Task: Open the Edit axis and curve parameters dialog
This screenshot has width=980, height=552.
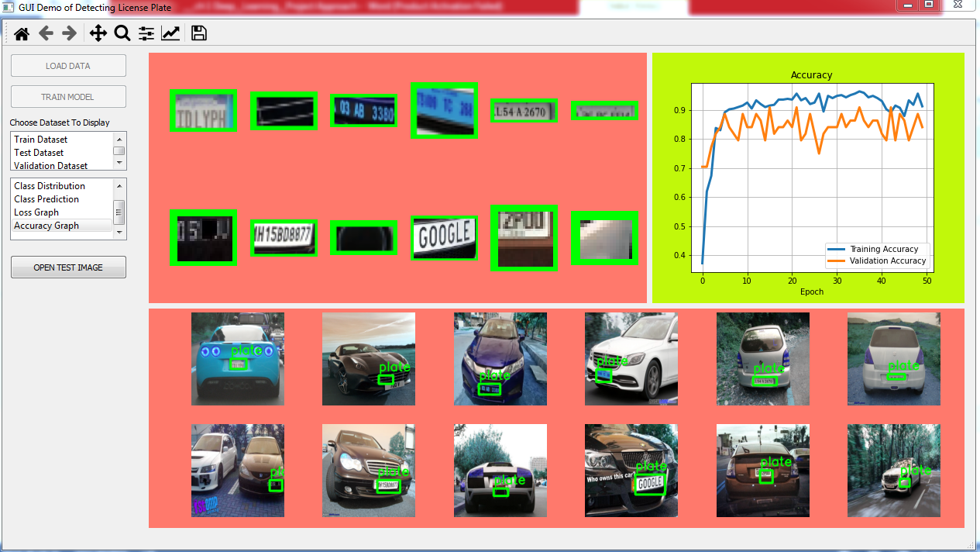Action: [x=170, y=33]
